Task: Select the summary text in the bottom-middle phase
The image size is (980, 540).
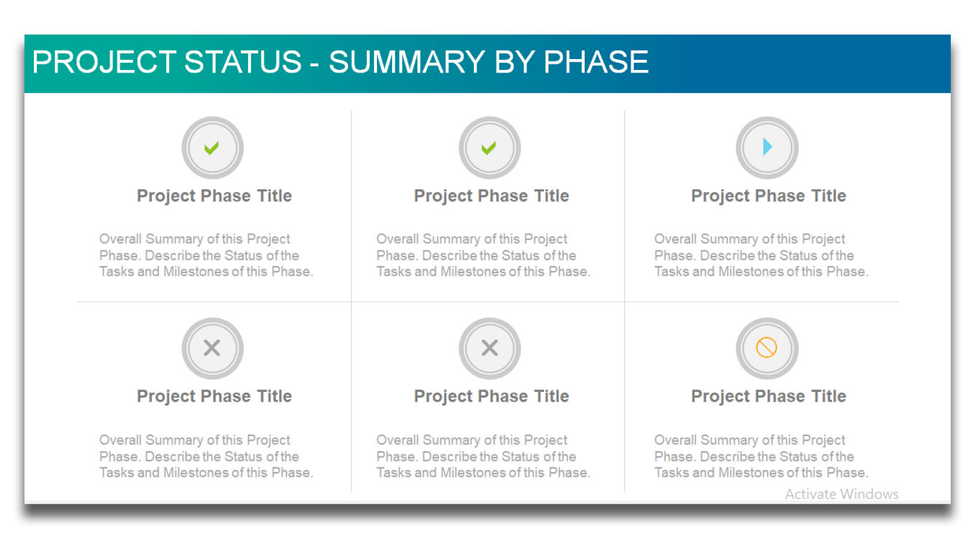Action: tap(483, 457)
